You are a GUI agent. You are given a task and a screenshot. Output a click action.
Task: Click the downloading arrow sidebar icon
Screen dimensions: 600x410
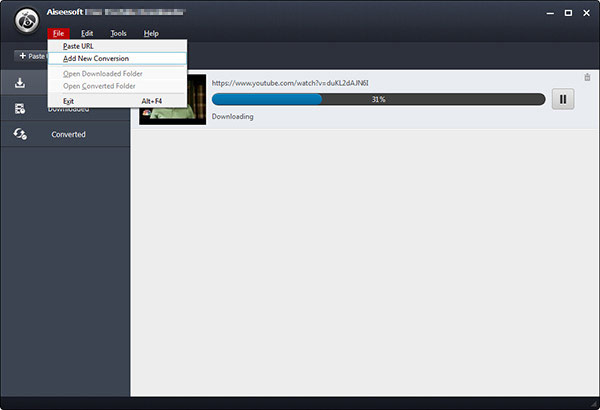[20, 83]
